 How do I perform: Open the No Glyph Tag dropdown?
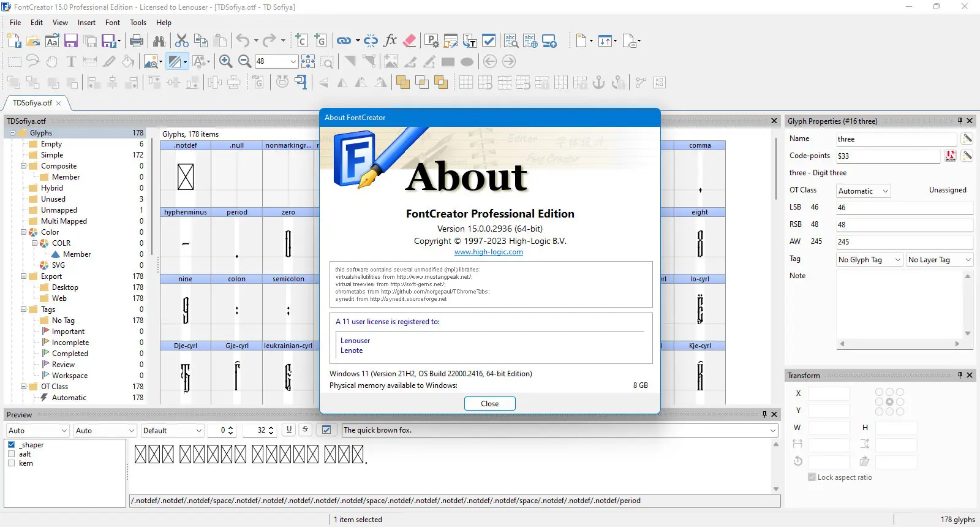pyautogui.click(x=898, y=260)
